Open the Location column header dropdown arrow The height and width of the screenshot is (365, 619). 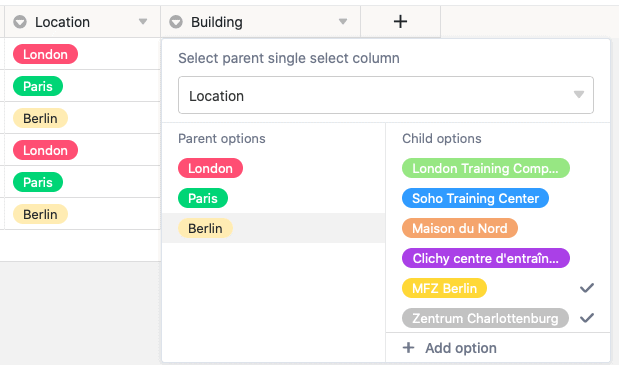pyautogui.click(x=143, y=22)
